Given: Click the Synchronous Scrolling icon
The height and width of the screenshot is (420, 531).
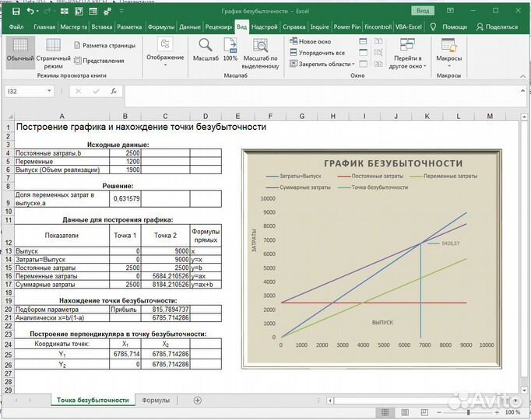Looking at the screenshot, I should [378, 52].
